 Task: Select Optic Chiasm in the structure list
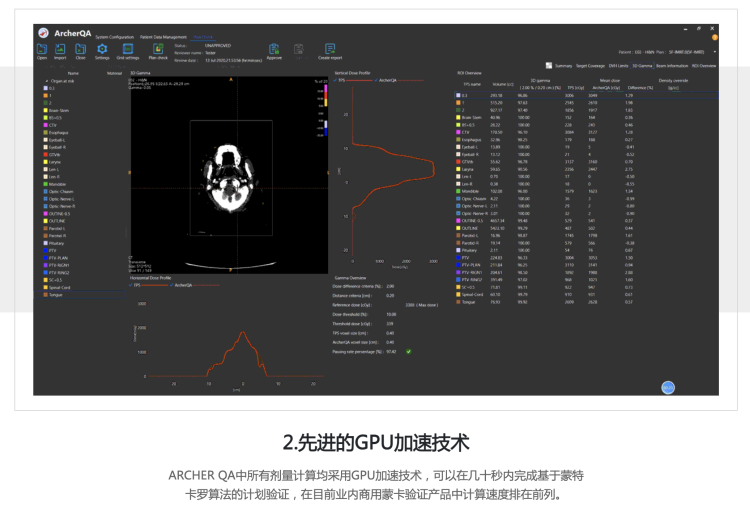pos(61,191)
